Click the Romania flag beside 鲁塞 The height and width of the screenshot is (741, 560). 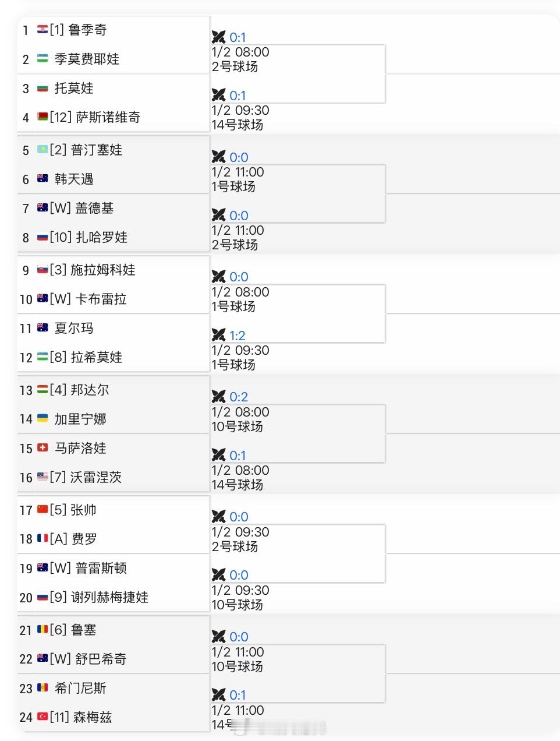[41, 630]
